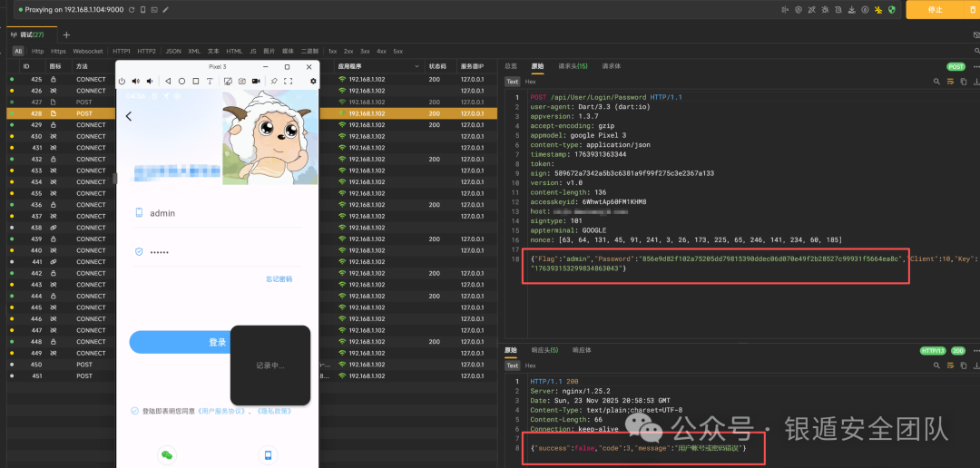The image size is (980, 468).
Task: Expand the 应用程序 column dropdown
Action: click(x=416, y=66)
